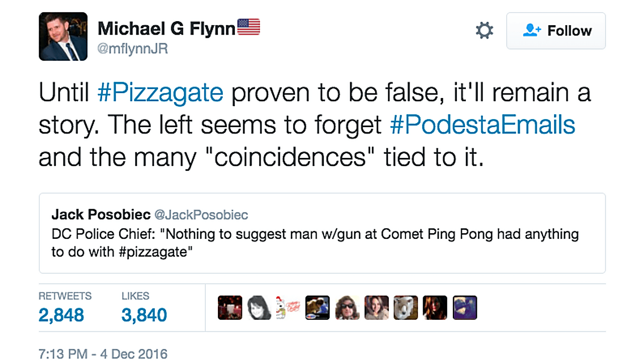The image size is (644, 362).
Task: Click the Jack Posobiec name in quote
Action: pos(101,215)
